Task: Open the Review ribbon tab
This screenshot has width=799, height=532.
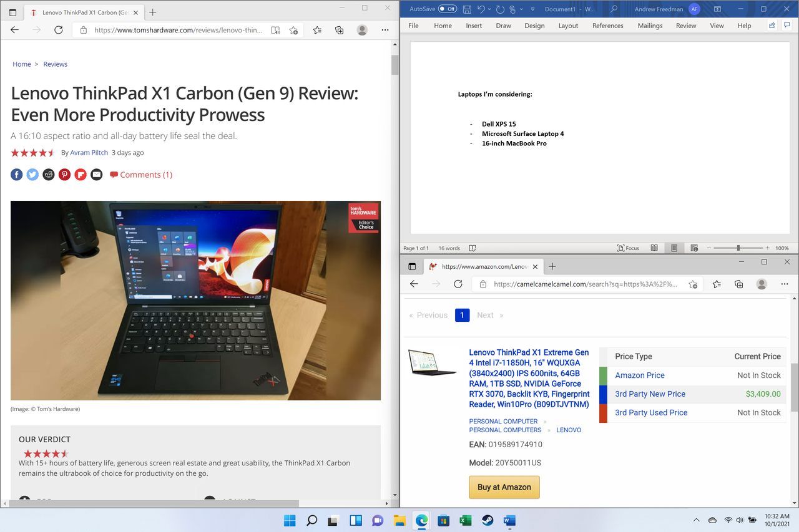Action: point(686,26)
